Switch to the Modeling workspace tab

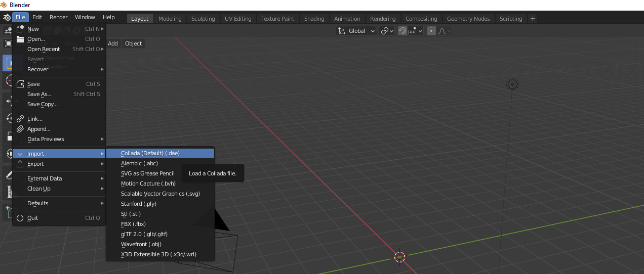point(170,19)
